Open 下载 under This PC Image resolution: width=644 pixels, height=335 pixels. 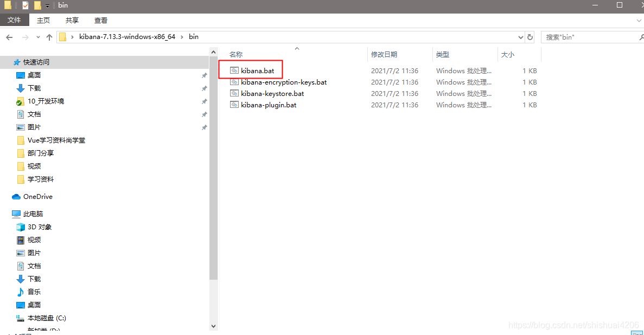click(x=34, y=279)
